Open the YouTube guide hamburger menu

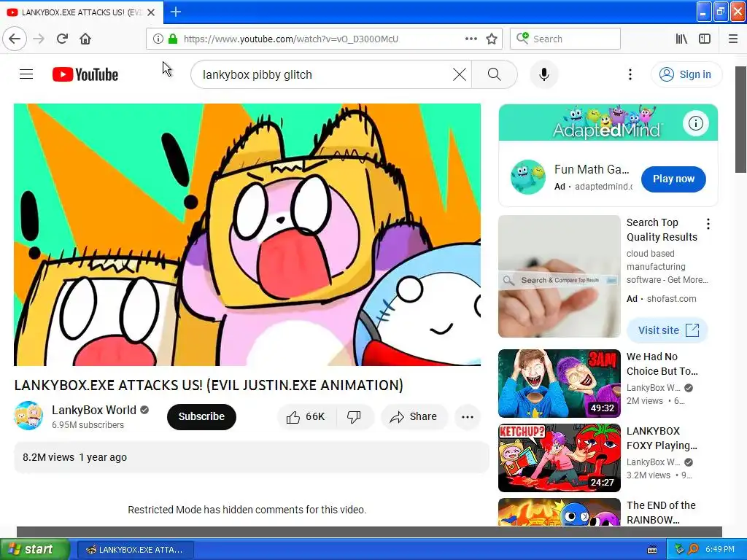[26, 74]
